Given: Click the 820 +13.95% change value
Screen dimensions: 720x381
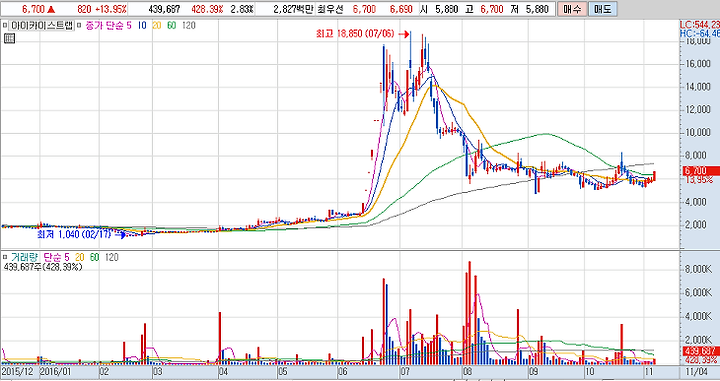Looking at the screenshot, I should [x=102, y=9].
